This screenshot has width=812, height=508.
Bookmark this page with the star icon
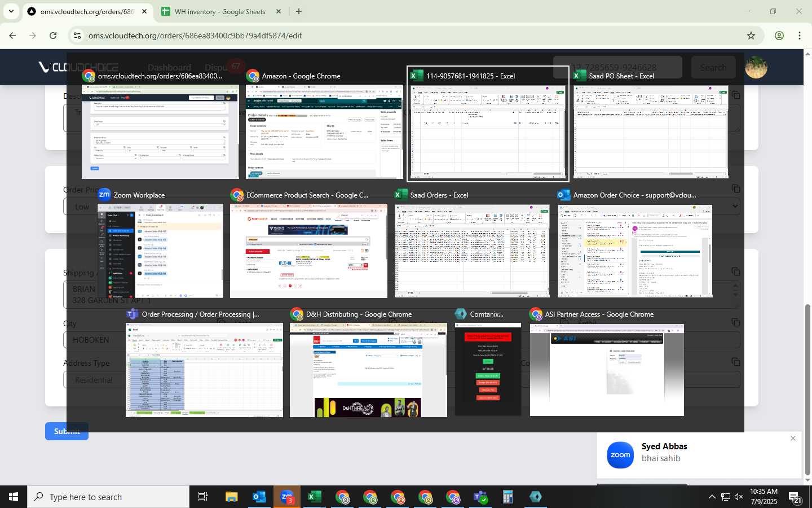click(x=751, y=36)
